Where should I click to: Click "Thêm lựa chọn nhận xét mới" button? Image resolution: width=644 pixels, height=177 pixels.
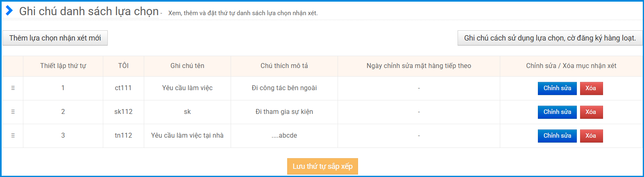tap(55, 38)
